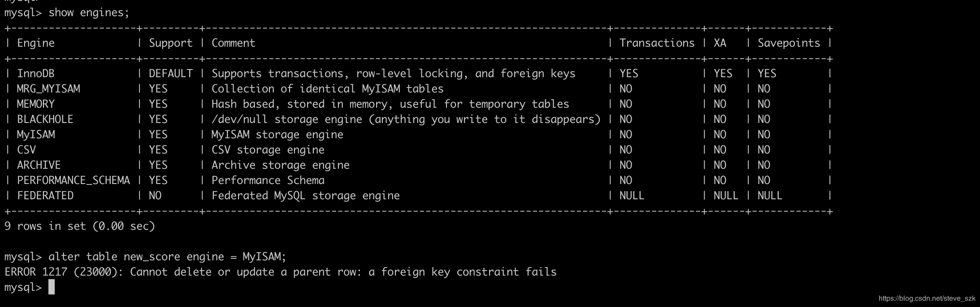Click the Support column header
Image resolution: width=980 pixels, height=307 pixels.
(170, 43)
